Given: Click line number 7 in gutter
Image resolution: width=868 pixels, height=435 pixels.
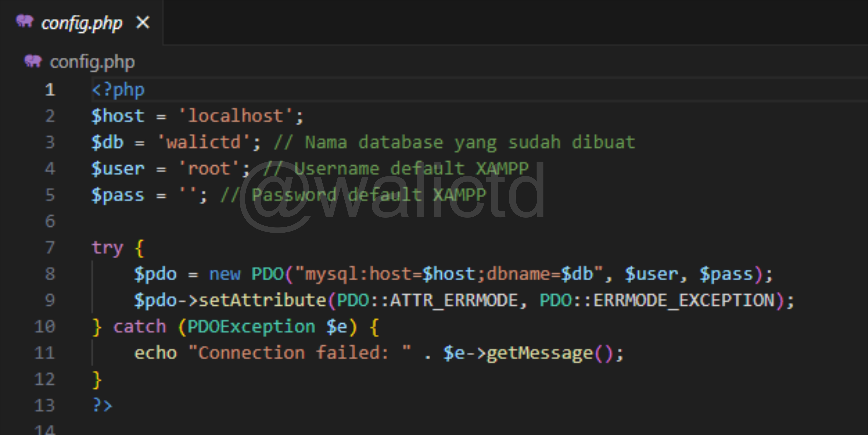Looking at the screenshot, I should pos(50,248).
